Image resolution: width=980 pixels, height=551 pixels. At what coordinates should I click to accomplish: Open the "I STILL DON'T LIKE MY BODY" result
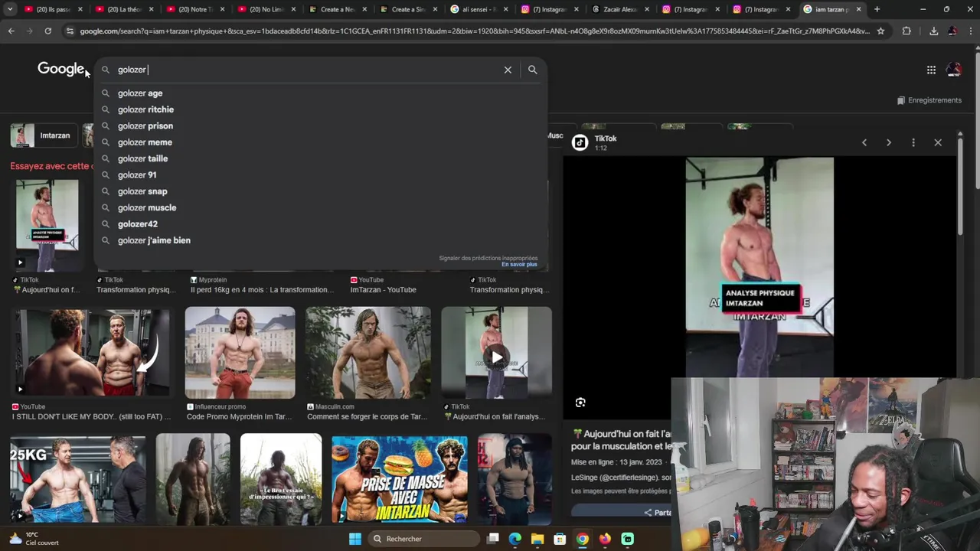[x=92, y=416]
